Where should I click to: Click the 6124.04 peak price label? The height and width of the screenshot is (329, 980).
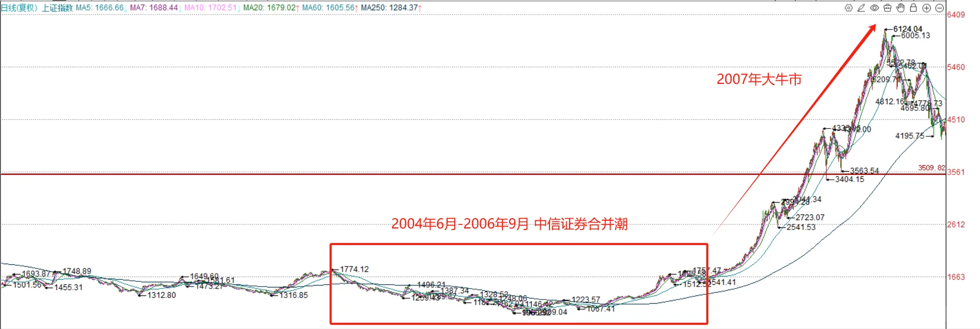click(x=908, y=29)
